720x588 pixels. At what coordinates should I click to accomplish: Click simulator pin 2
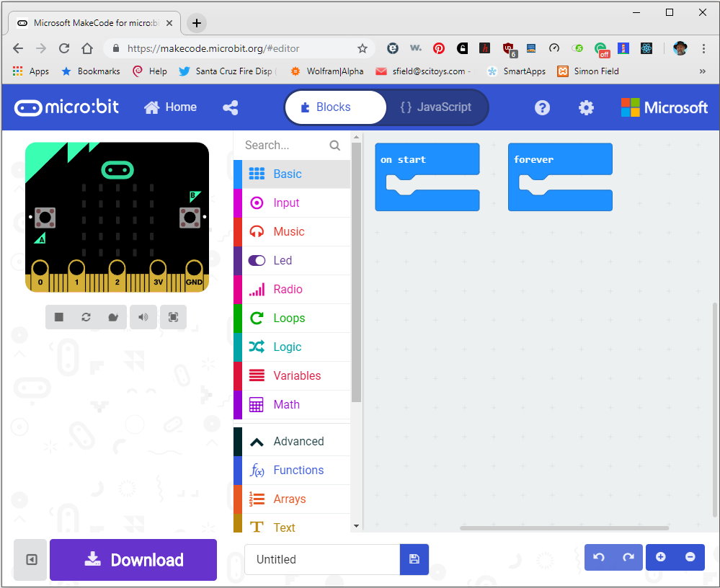117,276
